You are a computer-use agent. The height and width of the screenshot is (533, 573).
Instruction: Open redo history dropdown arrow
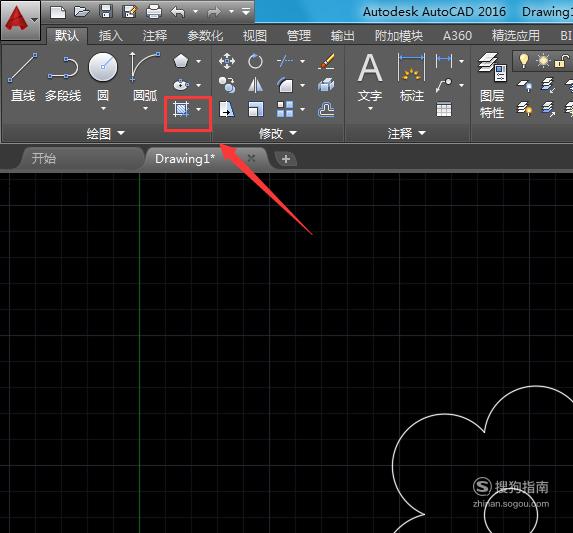click(x=231, y=12)
